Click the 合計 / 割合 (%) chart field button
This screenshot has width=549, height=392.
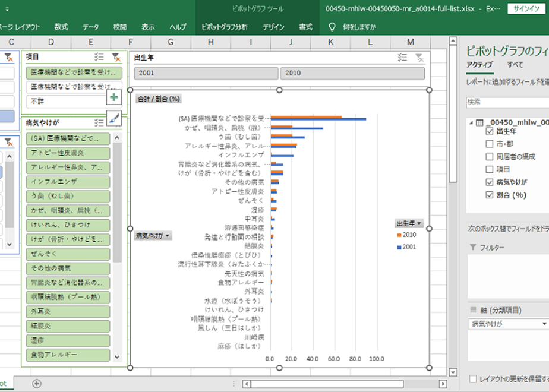[159, 99]
